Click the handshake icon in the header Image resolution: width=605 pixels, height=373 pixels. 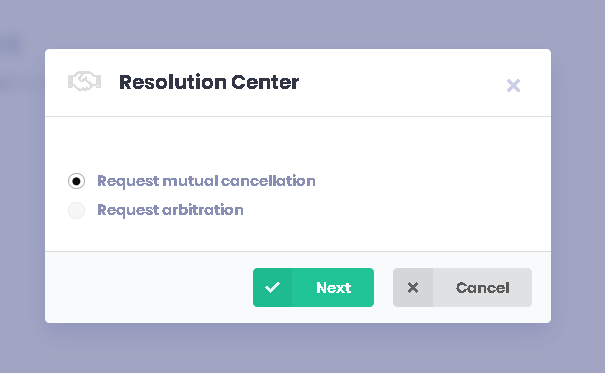[x=84, y=81]
